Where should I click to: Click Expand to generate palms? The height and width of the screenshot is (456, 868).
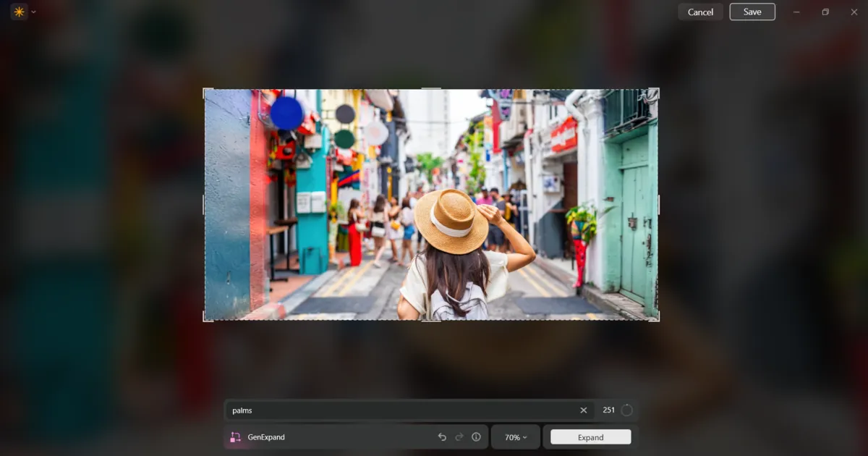(590, 436)
